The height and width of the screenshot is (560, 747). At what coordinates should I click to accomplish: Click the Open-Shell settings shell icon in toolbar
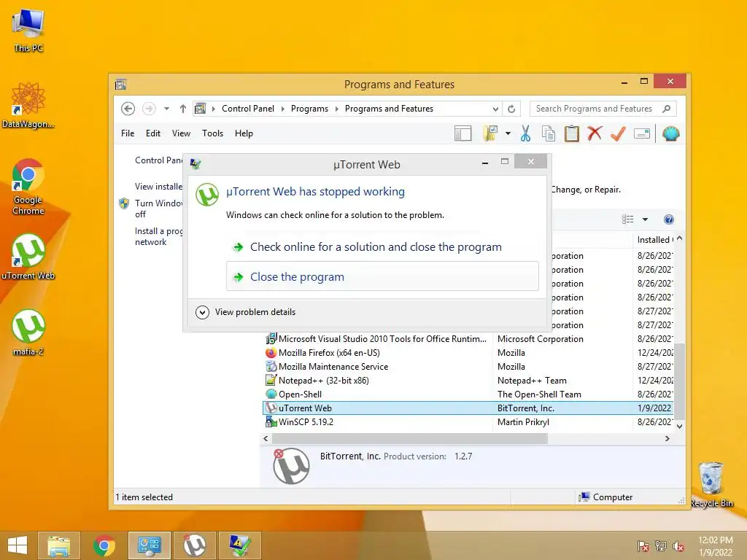pyautogui.click(x=671, y=134)
